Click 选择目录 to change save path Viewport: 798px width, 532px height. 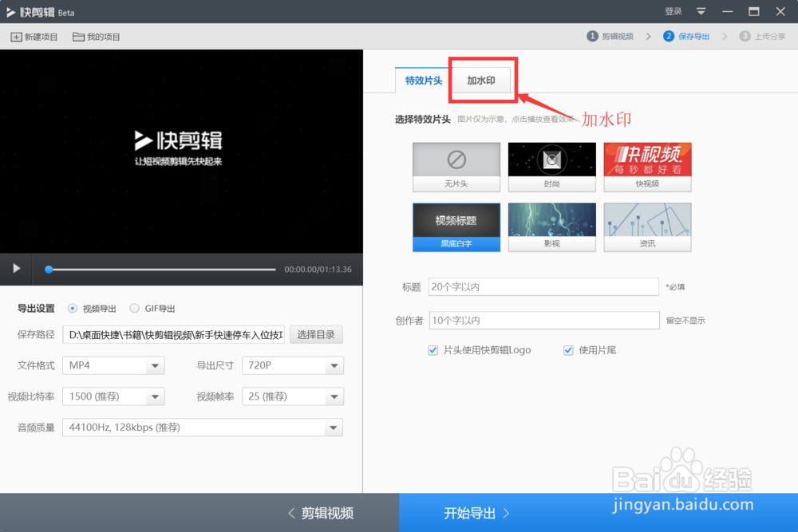(316, 334)
